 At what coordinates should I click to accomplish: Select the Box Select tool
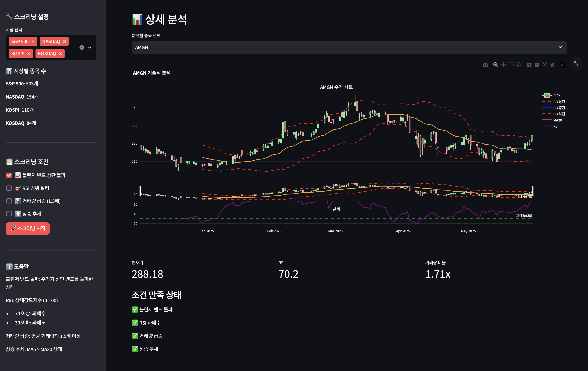(511, 65)
